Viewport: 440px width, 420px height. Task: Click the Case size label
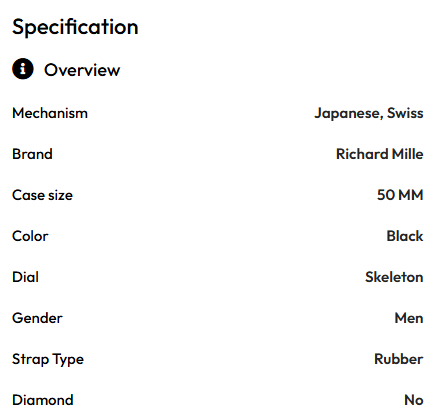click(x=42, y=195)
